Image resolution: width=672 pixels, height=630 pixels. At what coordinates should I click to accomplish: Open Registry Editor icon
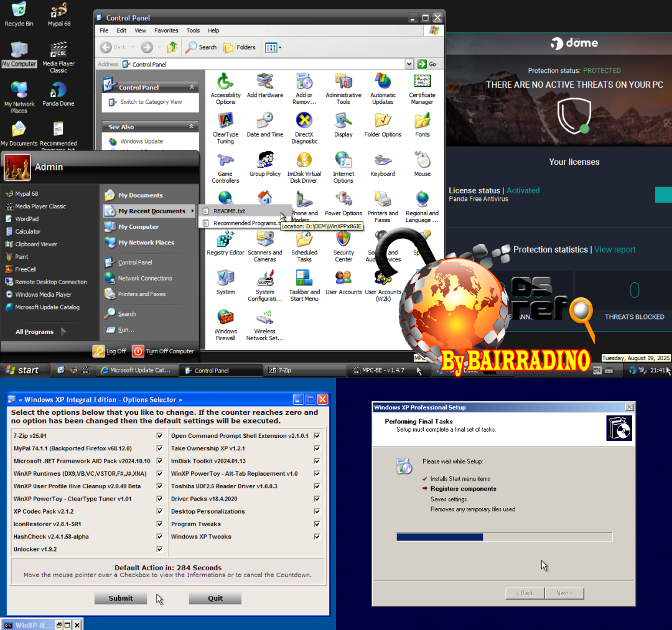(225, 243)
